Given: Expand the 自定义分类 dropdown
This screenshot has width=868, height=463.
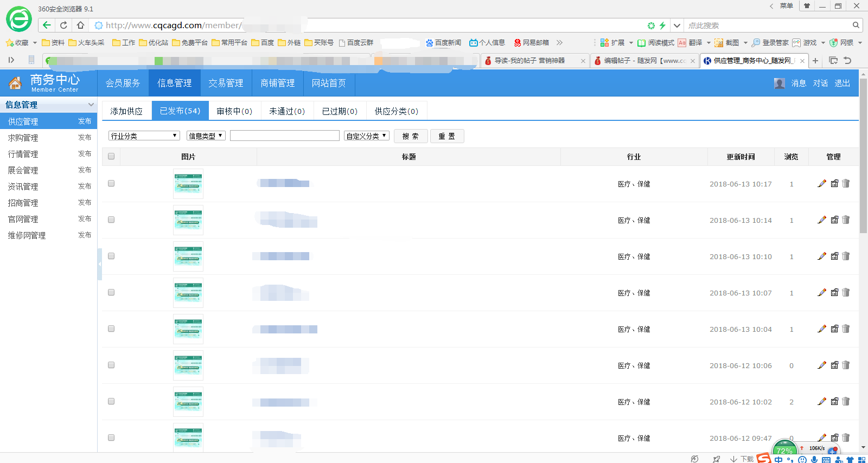Looking at the screenshot, I should coord(366,136).
